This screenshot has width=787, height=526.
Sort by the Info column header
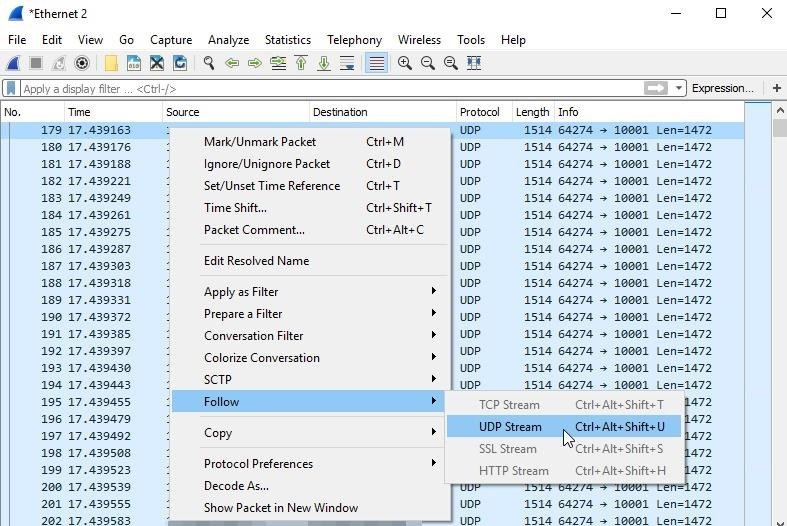click(x=649, y=112)
